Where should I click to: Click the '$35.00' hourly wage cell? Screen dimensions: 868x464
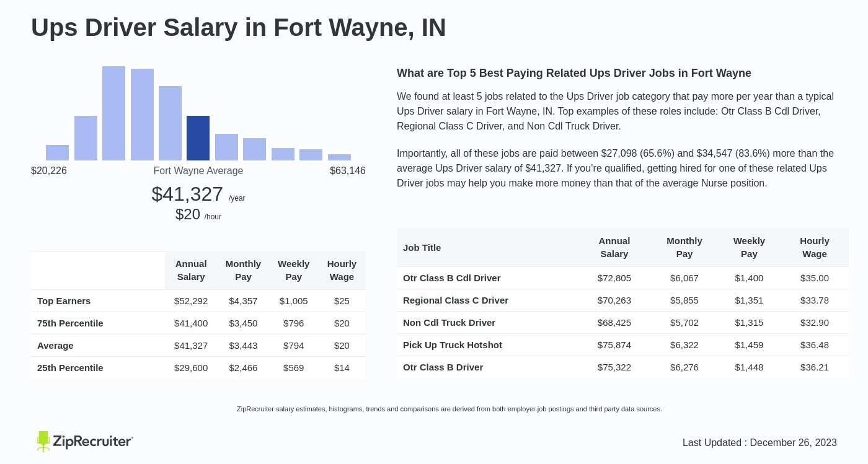[x=815, y=278]
